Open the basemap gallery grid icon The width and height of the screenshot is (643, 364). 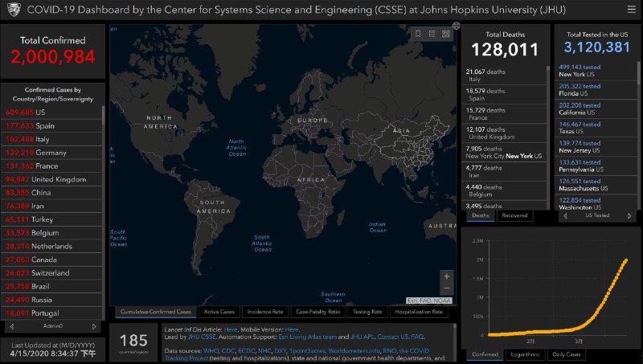point(446,34)
